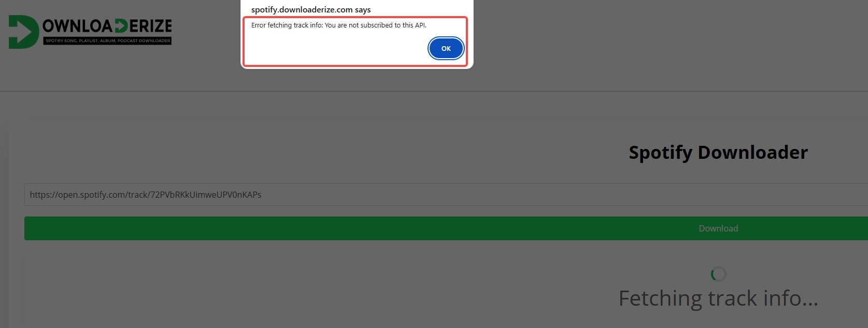The height and width of the screenshot is (328, 868).
Task: Click the Fetching track info status text
Action: point(718,298)
